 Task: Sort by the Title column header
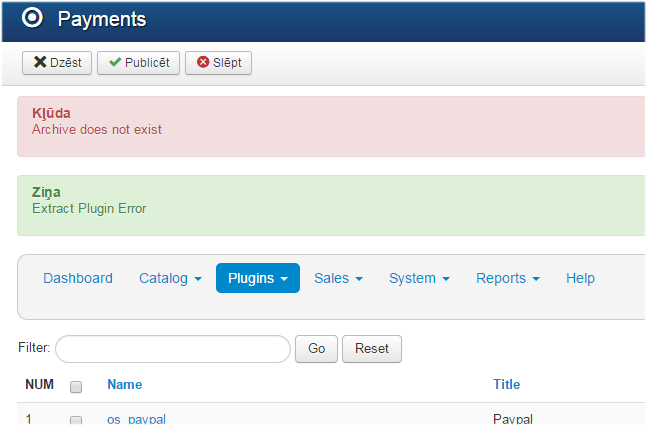tap(507, 384)
